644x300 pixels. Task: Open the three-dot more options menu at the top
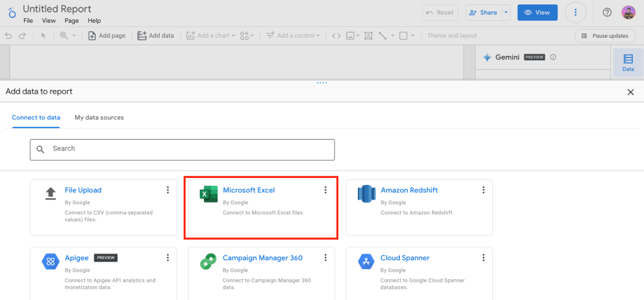[575, 13]
